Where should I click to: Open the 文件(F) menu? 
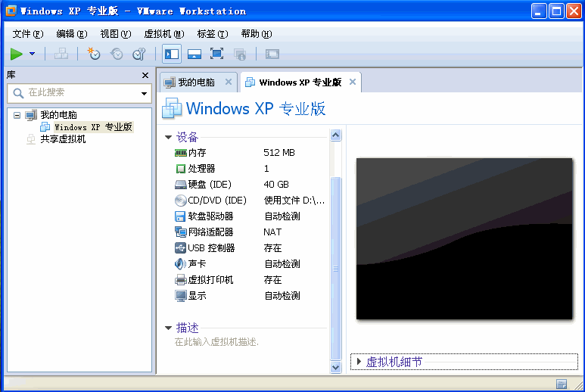(28, 34)
